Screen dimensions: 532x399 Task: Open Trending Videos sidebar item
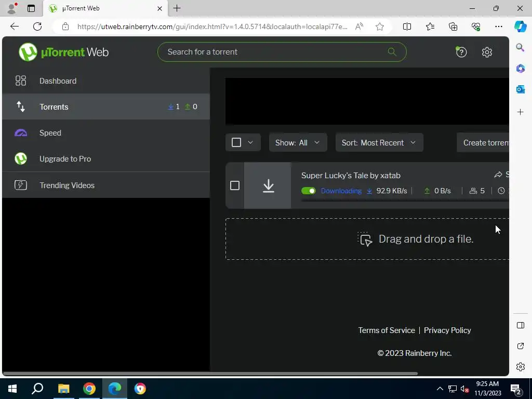click(106, 185)
